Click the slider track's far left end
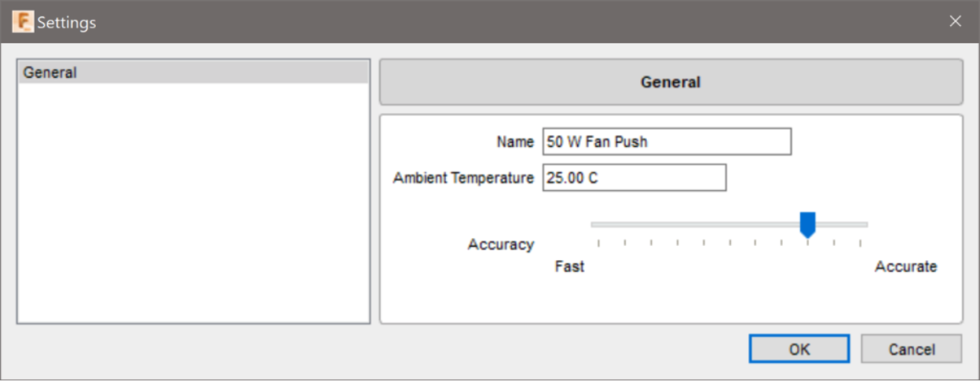Image resolution: width=980 pixels, height=382 pixels. point(594,224)
